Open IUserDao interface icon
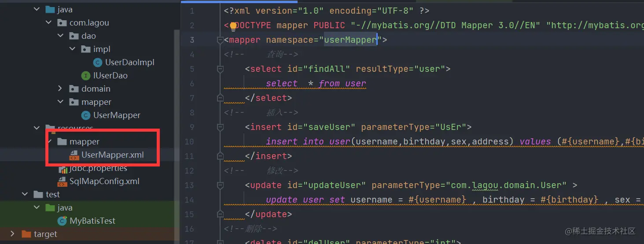 click(86, 76)
